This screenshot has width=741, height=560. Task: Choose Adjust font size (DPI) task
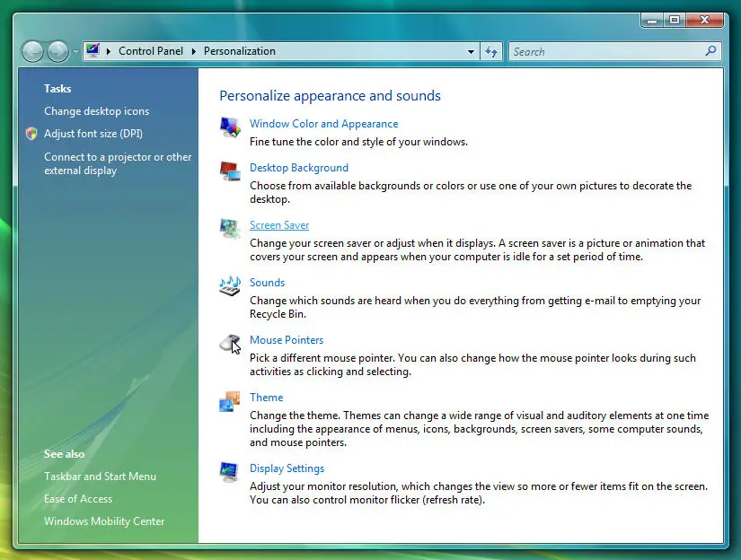(x=93, y=134)
